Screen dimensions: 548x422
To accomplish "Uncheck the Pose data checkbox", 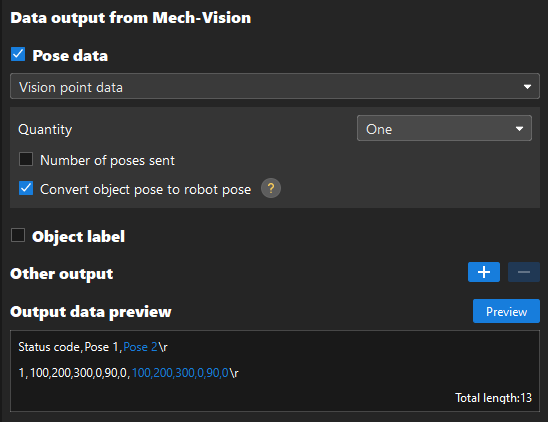I will pyautogui.click(x=18, y=55).
